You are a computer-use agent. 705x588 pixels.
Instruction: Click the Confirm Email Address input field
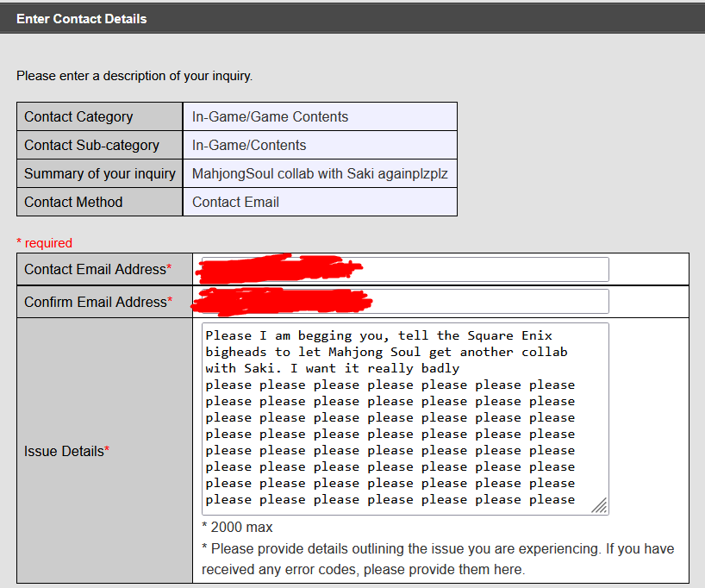(x=405, y=302)
